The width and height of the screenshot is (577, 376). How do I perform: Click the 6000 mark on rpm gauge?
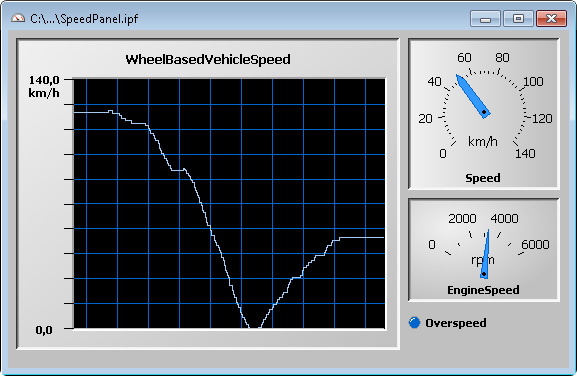pos(535,244)
